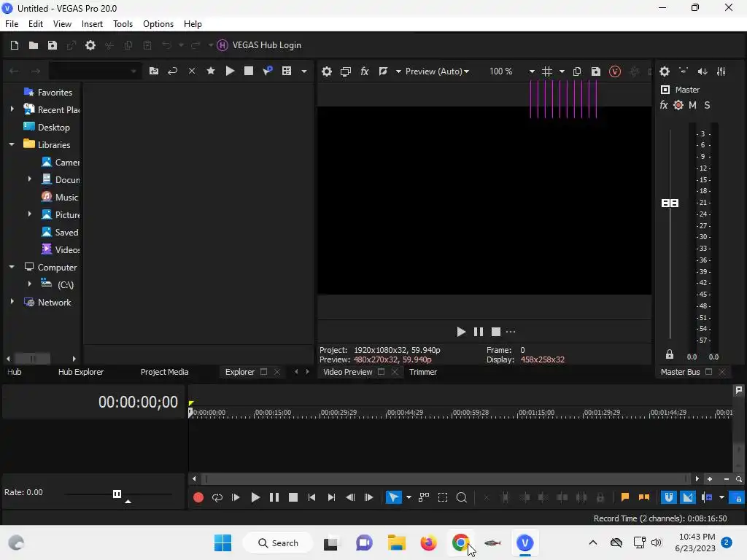Click Downmix Output icon in Master Bus
The width and height of the screenshot is (747, 560).
pyautogui.click(x=684, y=71)
